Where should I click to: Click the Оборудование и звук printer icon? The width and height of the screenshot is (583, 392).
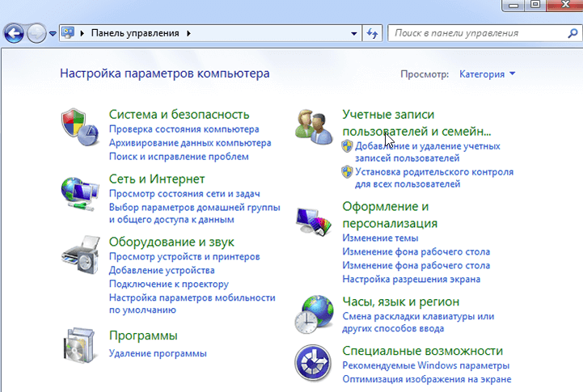(x=80, y=255)
